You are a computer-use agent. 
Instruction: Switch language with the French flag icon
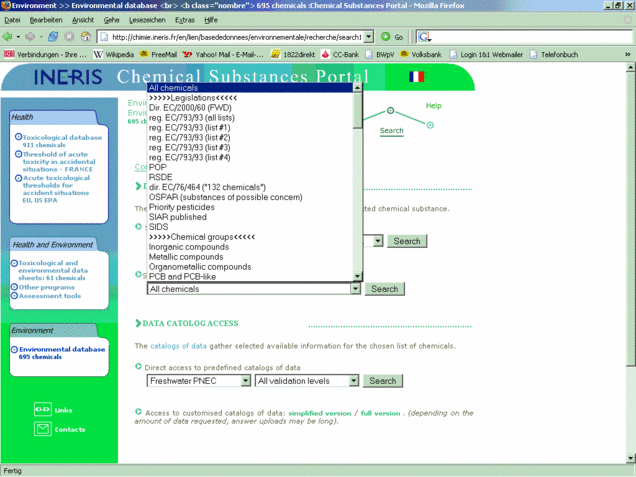coord(416,76)
